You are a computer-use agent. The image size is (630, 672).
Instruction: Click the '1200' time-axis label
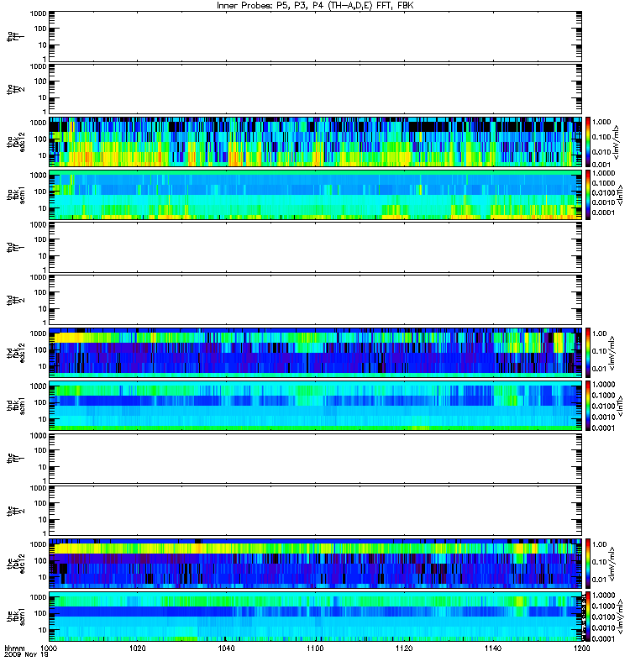point(581,648)
